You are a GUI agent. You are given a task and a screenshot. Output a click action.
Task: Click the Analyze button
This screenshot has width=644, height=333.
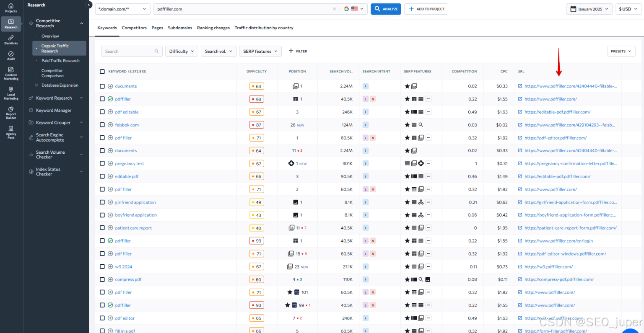click(x=386, y=9)
